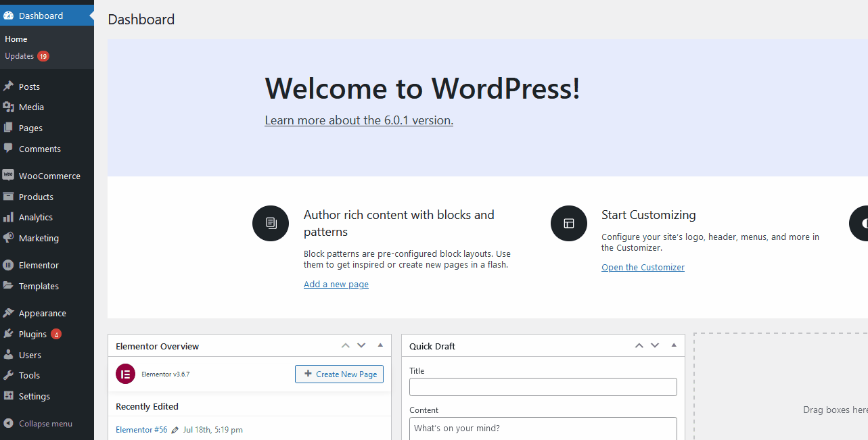
Task: Click the Comments speech bubble icon
Action: pos(8,148)
